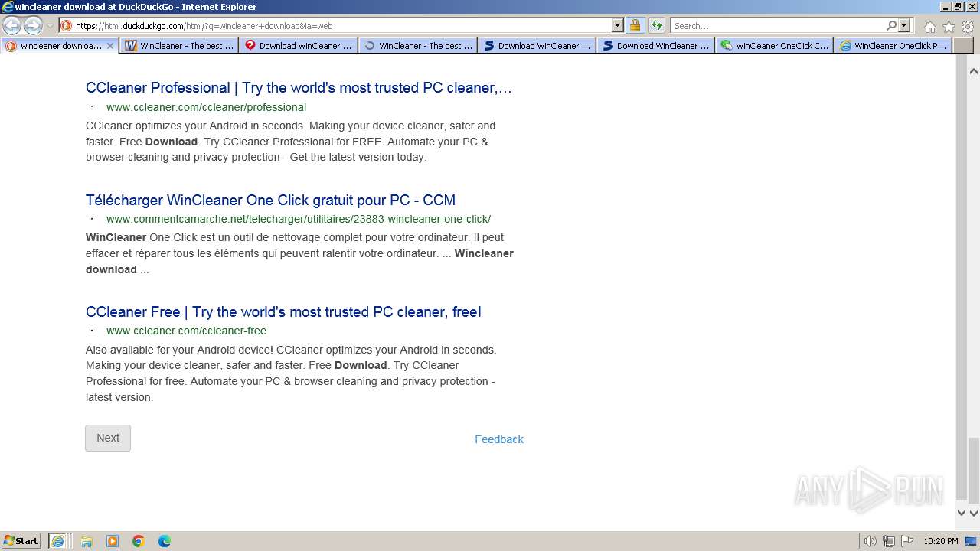Switch to second Softonic 'Download WinCleaner' tab

656,46
